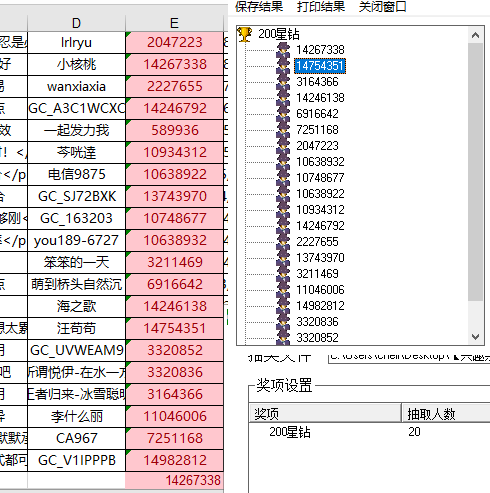
Task: Click the avatar icon beside 14246138 in tree
Action: tap(283, 98)
